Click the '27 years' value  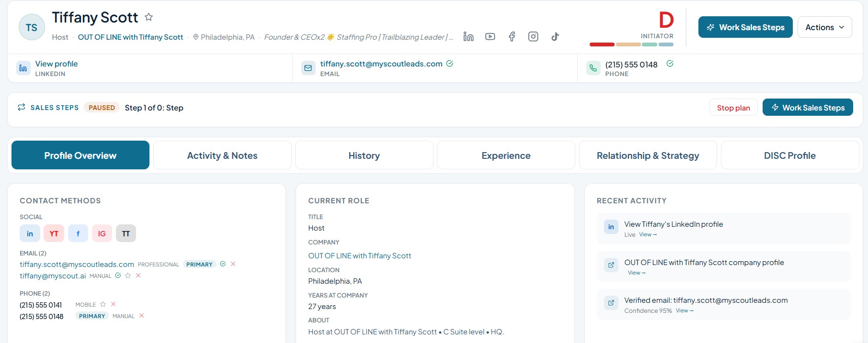(x=322, y=307)
